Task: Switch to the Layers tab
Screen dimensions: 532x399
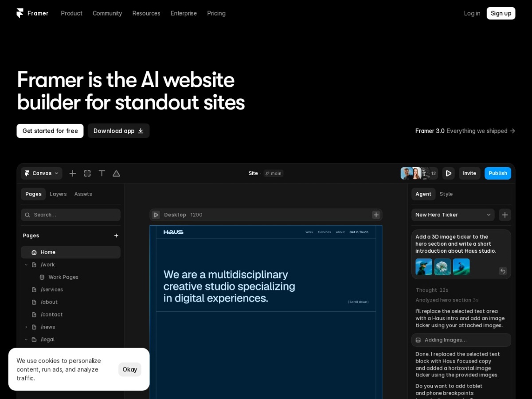Action: (x=58, y=194)
